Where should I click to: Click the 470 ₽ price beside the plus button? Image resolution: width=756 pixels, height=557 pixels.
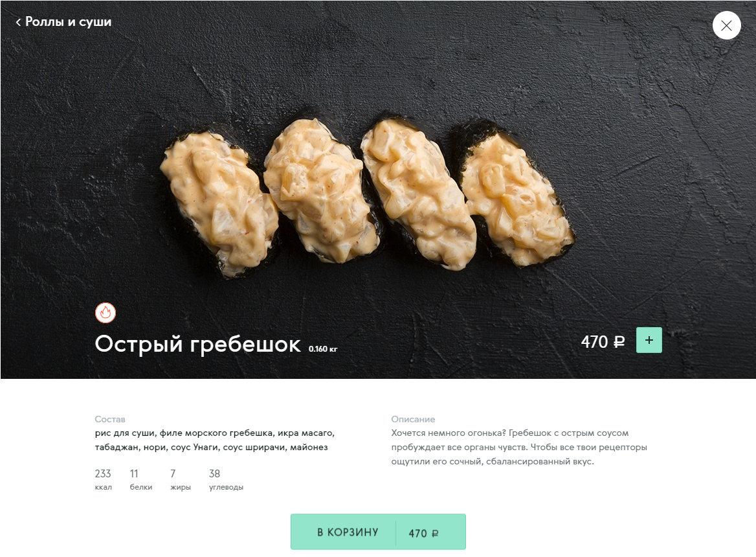tap(603, 342)
